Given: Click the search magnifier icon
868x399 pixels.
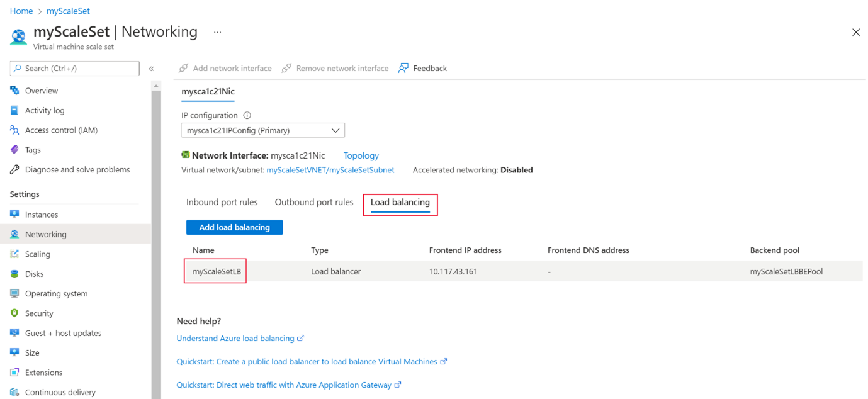Looking at the screenshot, I should 18,68.
